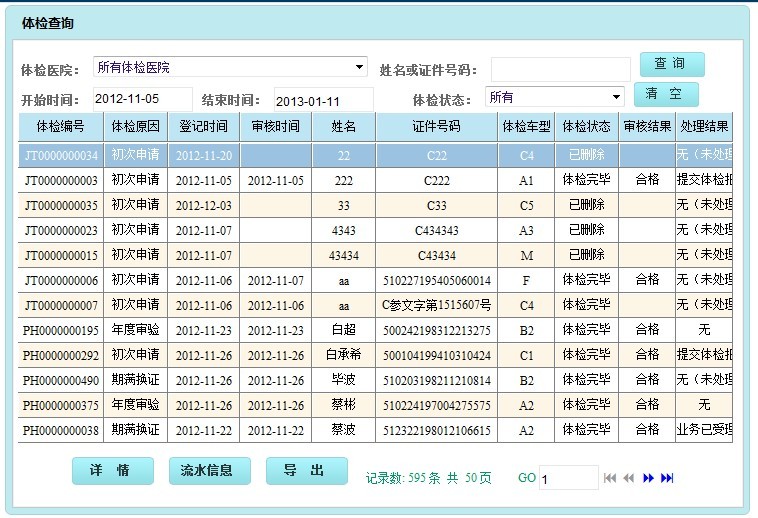Click name cell 白承希
Viewport: 758px width, 518px height.
(x=344, y=355)
